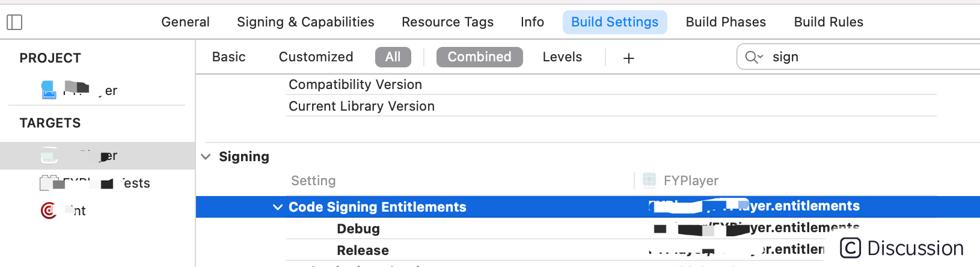Toggle the navigator sidebar panel icon

click(14, 23)
